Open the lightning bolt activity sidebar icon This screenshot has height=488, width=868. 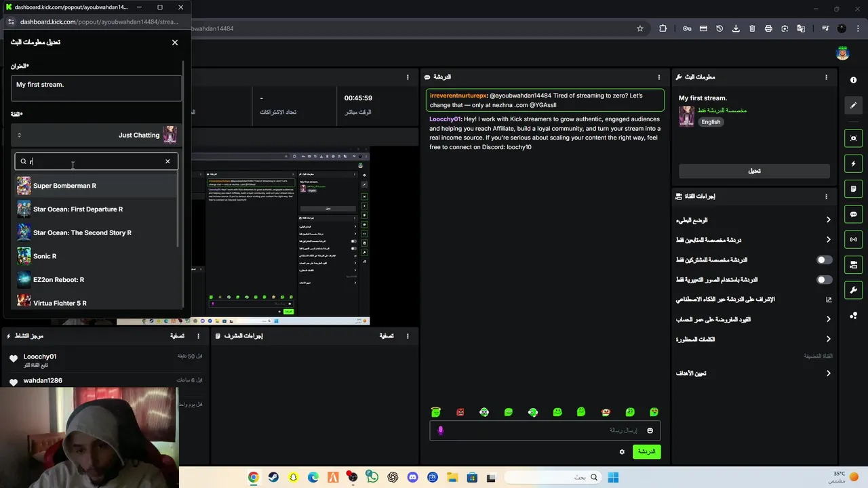click(x=853, y=163)
